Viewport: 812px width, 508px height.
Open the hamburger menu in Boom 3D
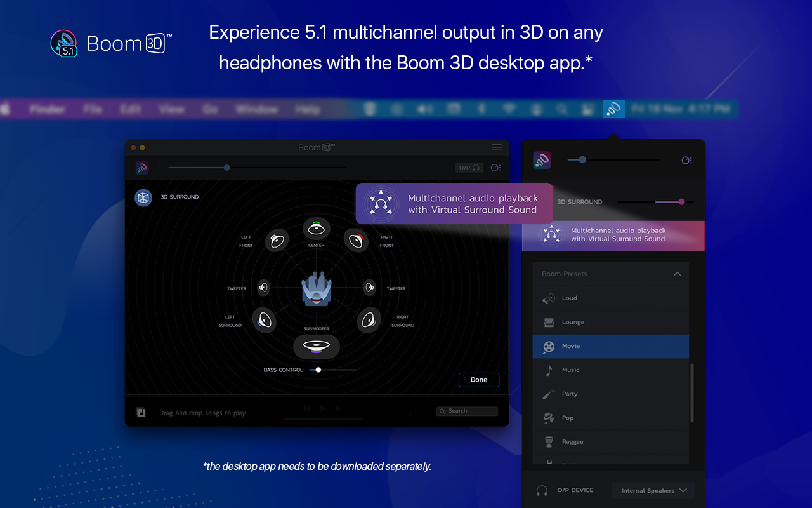point(496,147)
